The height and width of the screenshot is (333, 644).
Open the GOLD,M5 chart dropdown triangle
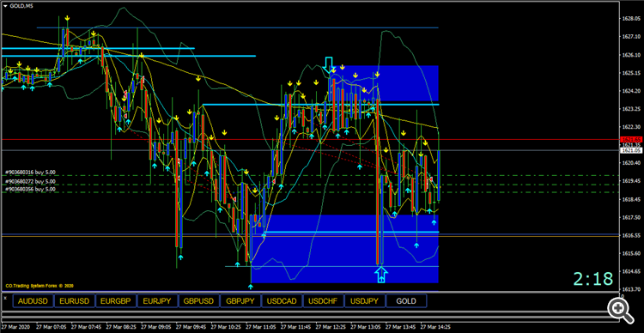[x=4, y=5]
